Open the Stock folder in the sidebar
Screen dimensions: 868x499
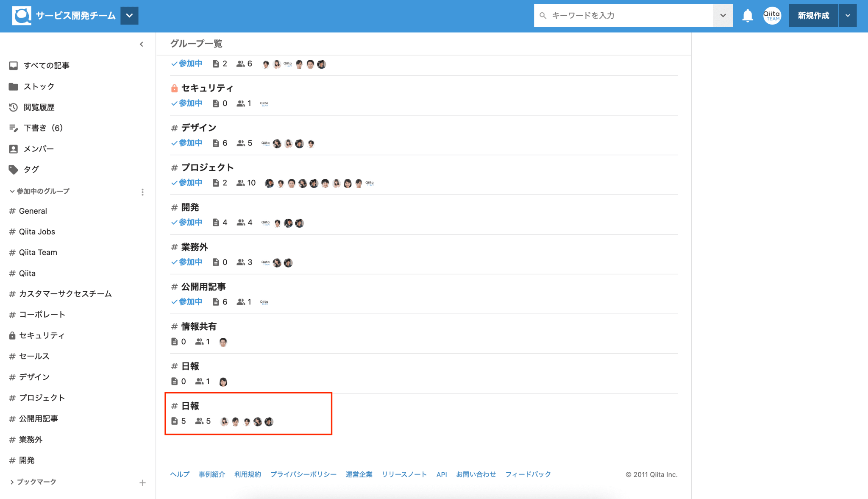[39, 86]
